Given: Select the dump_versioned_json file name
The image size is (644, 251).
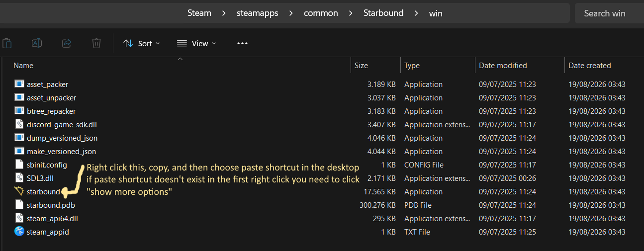Looking at the screenshot, I should [x=62, y=138].
